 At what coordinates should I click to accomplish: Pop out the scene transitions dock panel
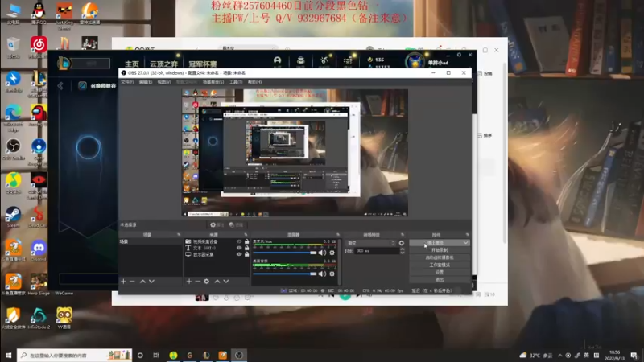[x=402, y=235]
